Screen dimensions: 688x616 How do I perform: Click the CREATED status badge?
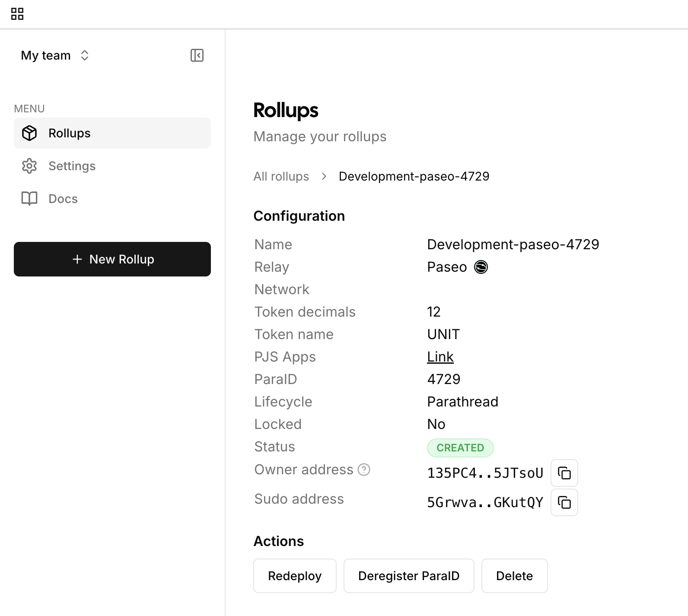[460, 448]
